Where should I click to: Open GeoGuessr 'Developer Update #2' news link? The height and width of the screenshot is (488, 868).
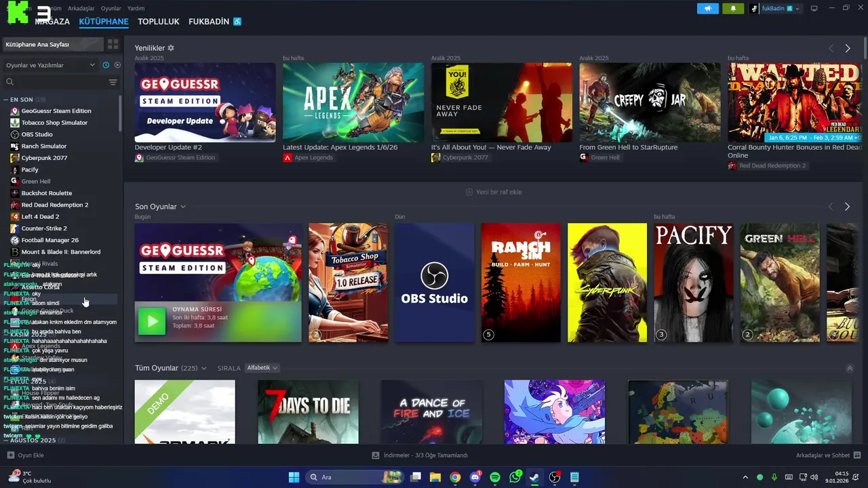click(x=168, y=147)
